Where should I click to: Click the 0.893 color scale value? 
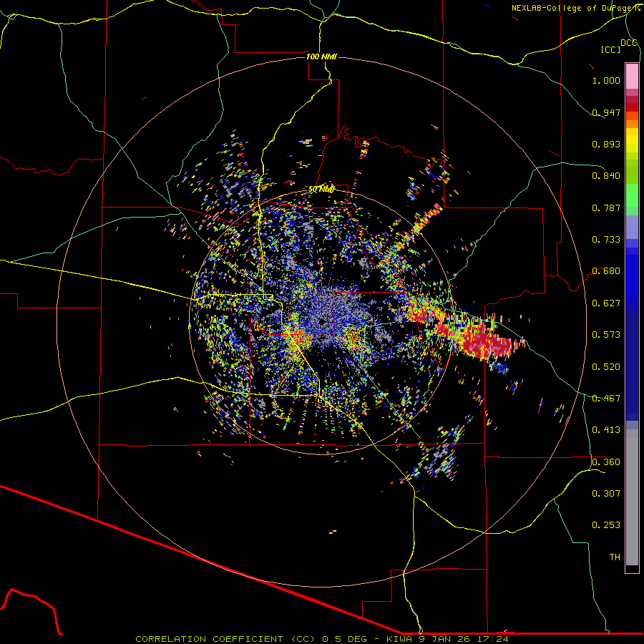pos(606,144)
